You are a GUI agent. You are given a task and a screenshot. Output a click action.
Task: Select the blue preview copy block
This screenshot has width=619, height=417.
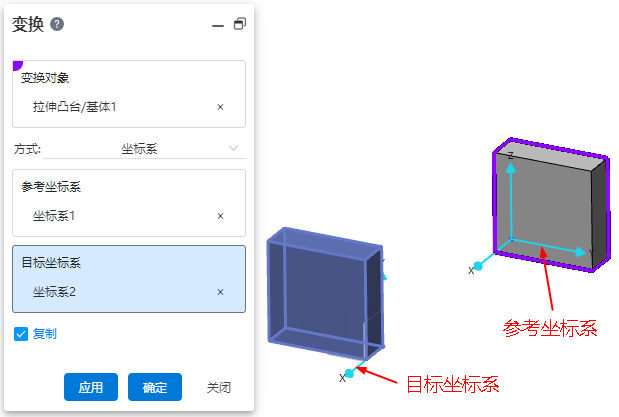[x=325, y=293]
